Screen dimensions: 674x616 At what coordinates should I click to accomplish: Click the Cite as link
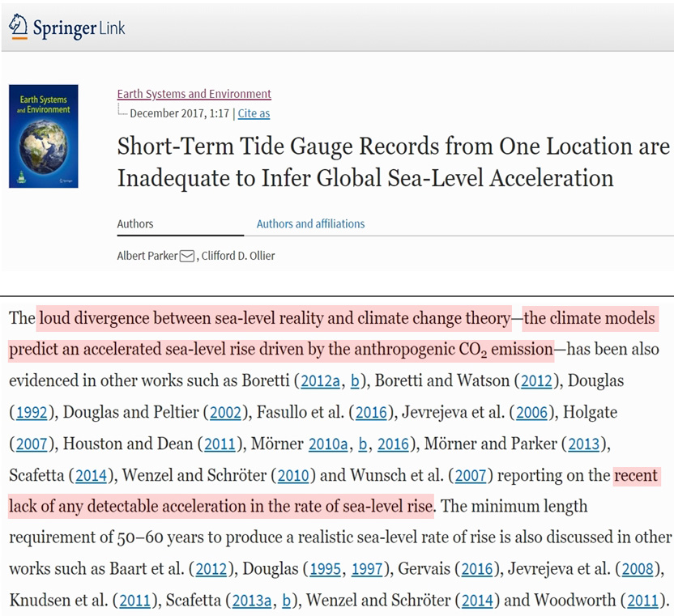click(254, 113)
